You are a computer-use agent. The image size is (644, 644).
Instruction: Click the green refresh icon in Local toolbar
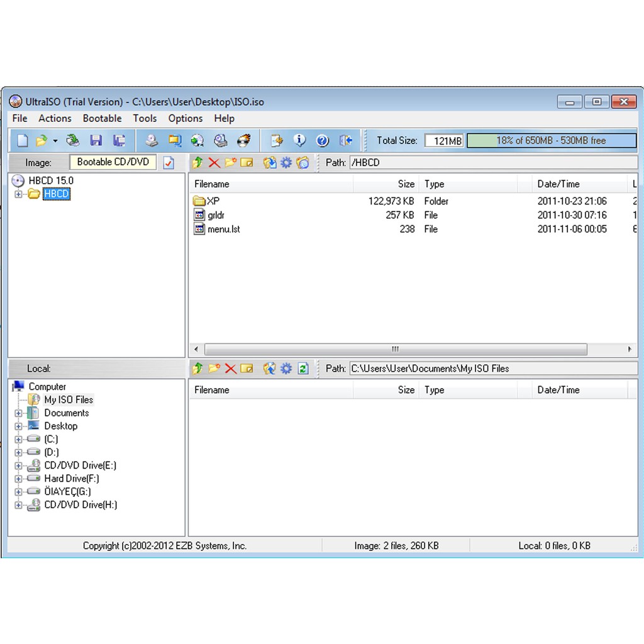coord(303,369)
